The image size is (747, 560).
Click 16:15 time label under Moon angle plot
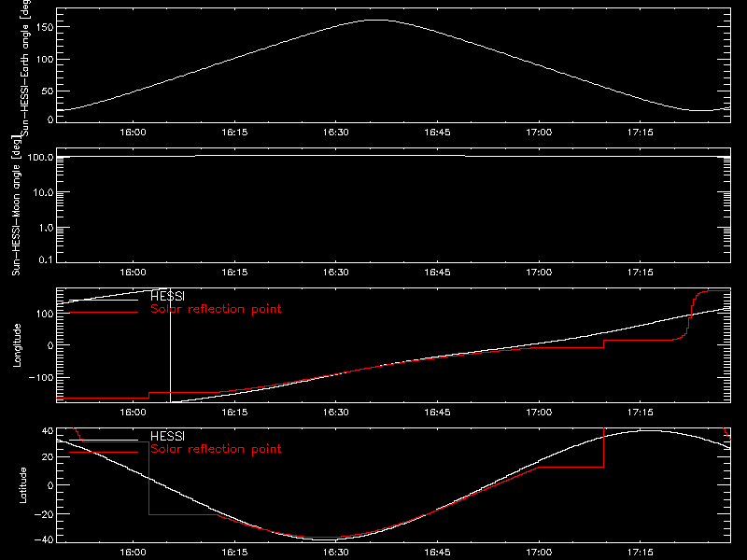click(234, 273)
